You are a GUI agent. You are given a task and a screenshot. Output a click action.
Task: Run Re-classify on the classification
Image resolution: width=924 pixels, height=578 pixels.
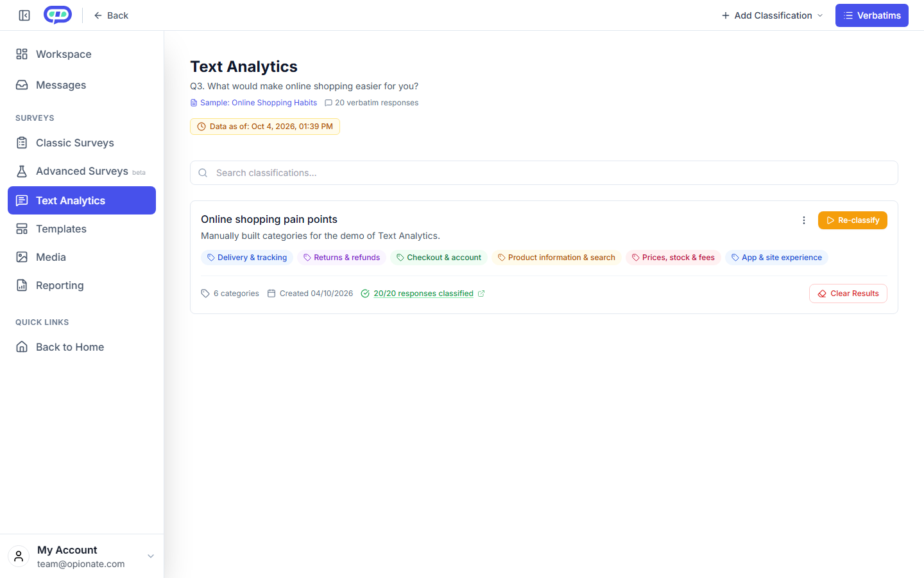(x=852, y=220)
